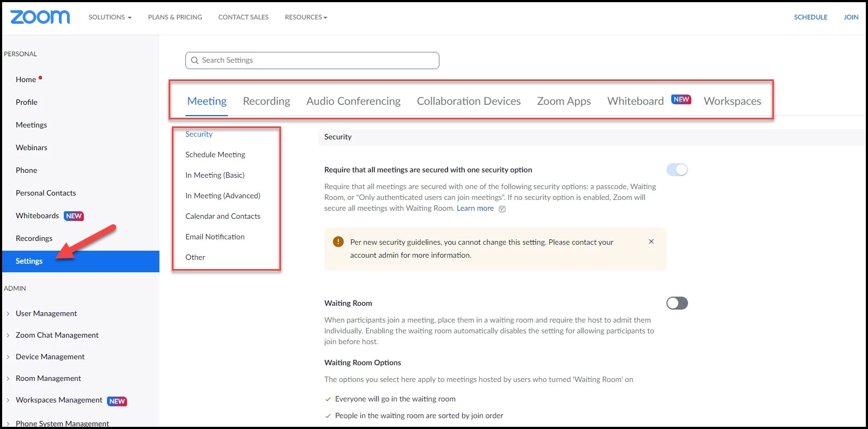The width and height of the screenshot is (868, 429).
Task: Open the Collaboration Devices tab
Action: [469, 101]
